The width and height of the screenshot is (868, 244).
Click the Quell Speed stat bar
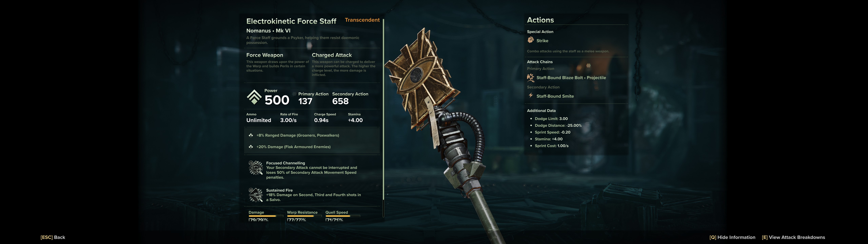pos(343,216)
